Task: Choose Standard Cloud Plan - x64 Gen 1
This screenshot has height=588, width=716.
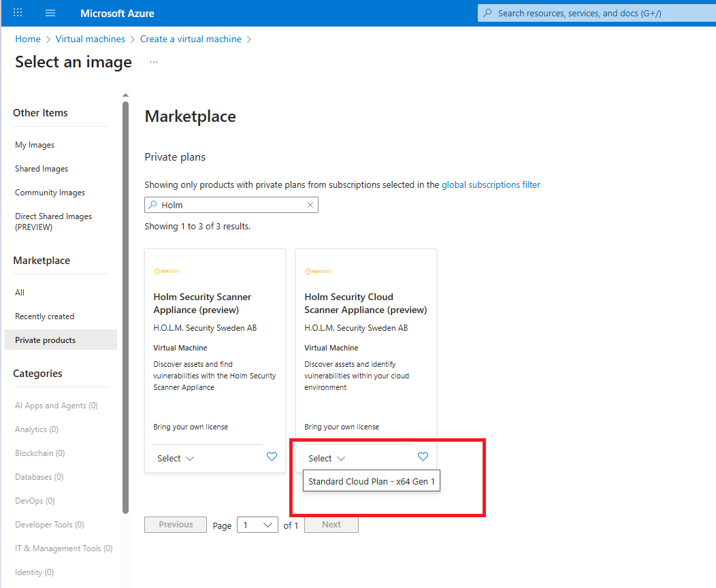Action: [371, 481]
